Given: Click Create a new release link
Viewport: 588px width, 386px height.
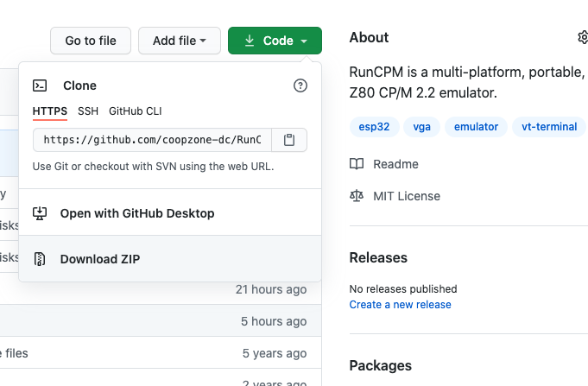Looking at the screenshot, I should point(400,305).
